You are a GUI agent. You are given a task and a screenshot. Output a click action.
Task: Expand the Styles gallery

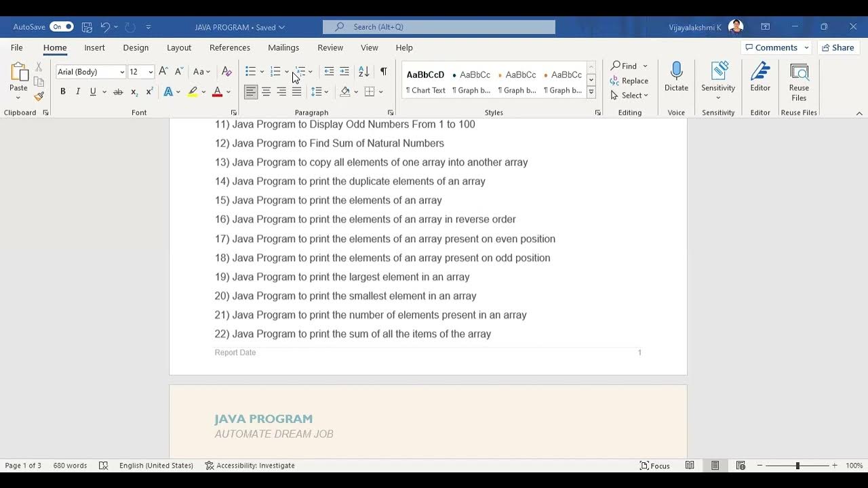591,92
